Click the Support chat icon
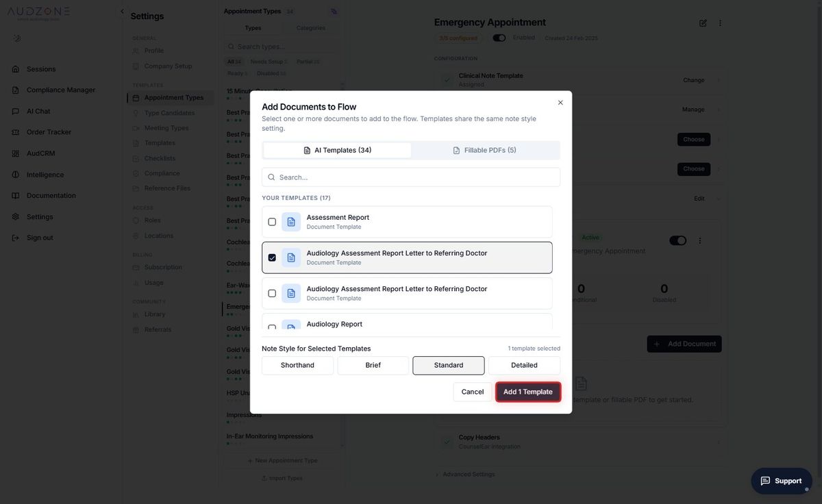 pyautogui.click(x=766, y=481)
